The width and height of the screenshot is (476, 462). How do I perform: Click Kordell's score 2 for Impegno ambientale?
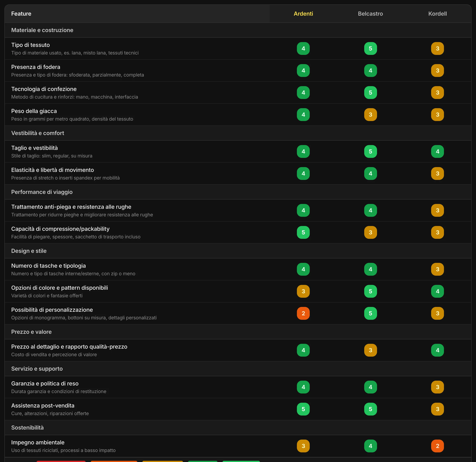(437, 446)
